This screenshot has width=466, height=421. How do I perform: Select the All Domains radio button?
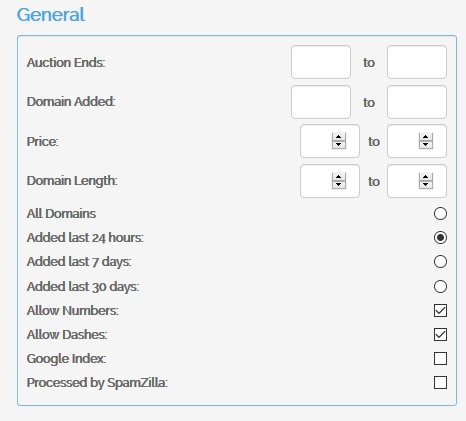[440, 213]
